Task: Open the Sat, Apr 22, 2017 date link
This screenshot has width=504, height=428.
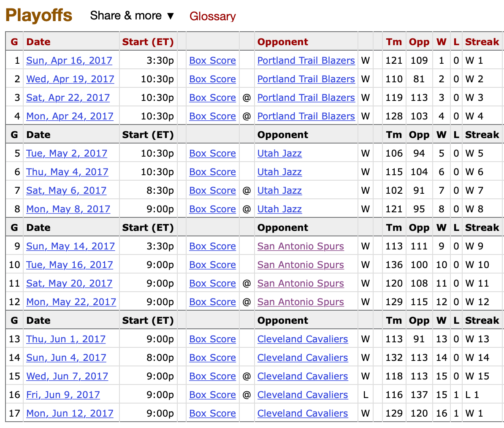Action: coord(68,98)
